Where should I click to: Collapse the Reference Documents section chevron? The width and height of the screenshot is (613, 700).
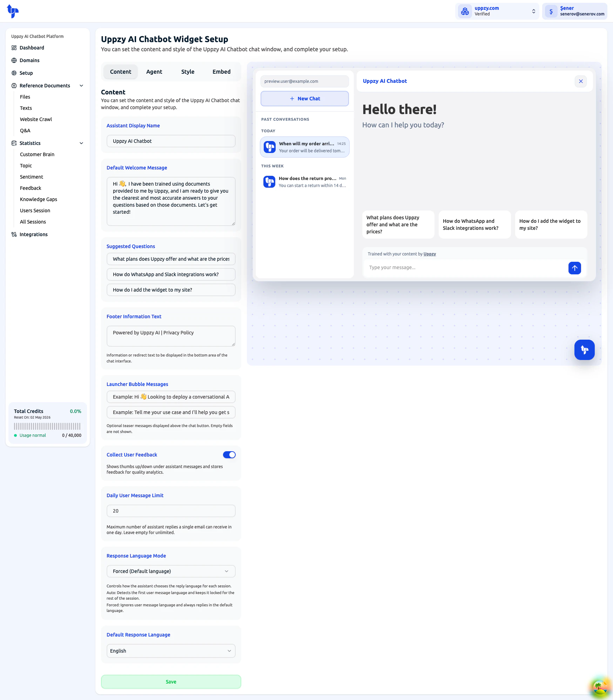point(81,86)
